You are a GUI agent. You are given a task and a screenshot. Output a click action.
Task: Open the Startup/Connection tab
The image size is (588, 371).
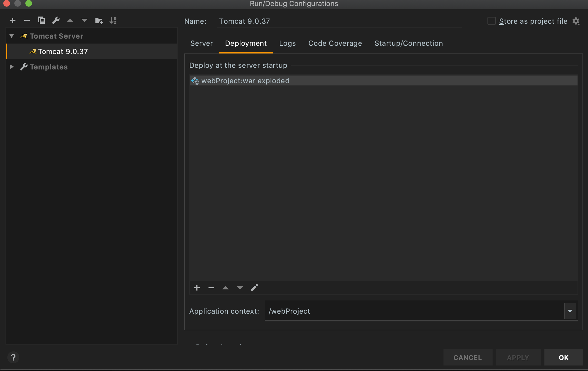(408, 43)
